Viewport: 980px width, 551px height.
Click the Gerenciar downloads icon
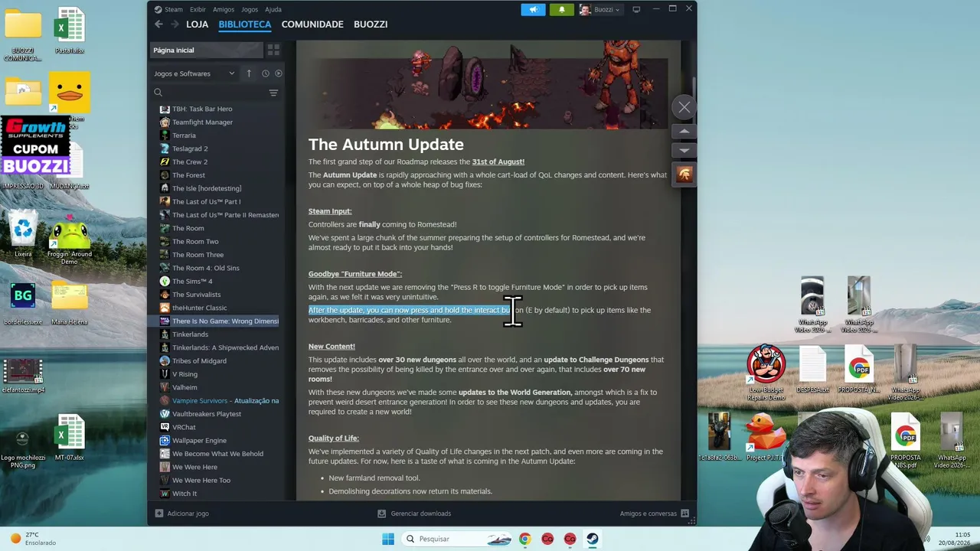coord(382,514)
